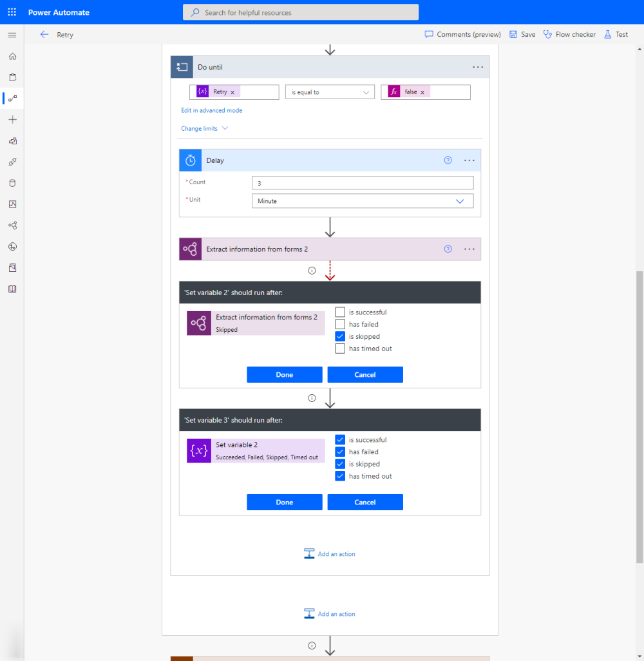
Task: Open Delay action ellipsis menu
Action: [x=469, y=160]
